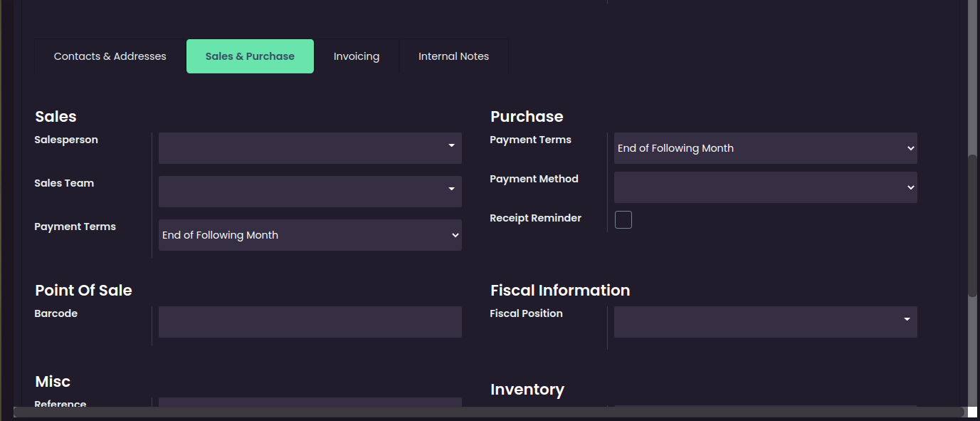Expand the Sales Team dropdown
Image resolution: width=980 pixels, height=421 pixels.
[310, 192]
